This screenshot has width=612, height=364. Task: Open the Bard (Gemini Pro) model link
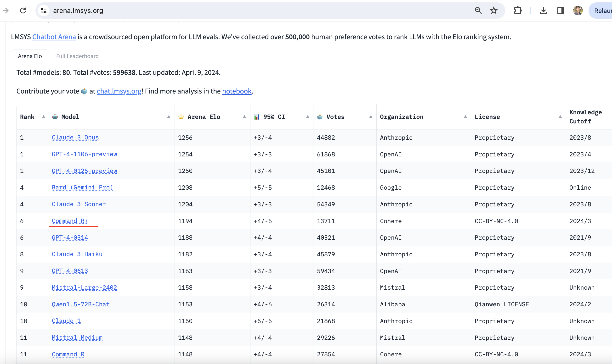[82, 188]
